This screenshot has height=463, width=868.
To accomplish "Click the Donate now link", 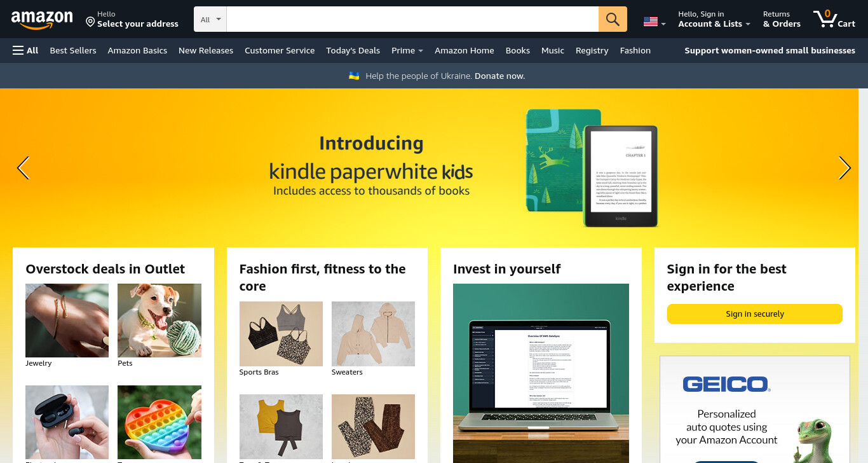I will (499, 76).
